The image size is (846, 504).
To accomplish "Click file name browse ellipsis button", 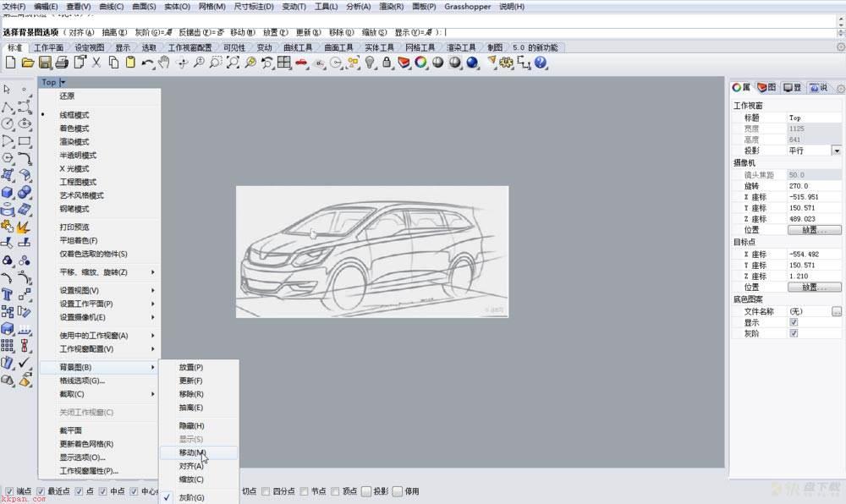I will point(837,311).
